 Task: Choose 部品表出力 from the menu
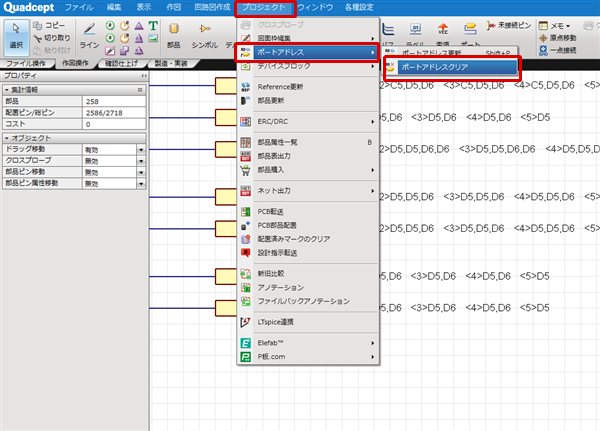point(308,156)
